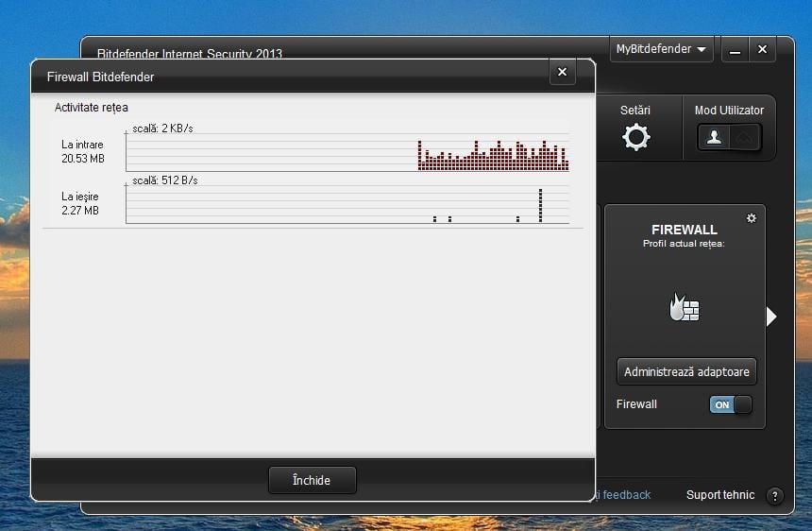Click the 'La ieșire 2.27 MB' value
This screenshot has width=812, height=531.
[x=80, y=203]
